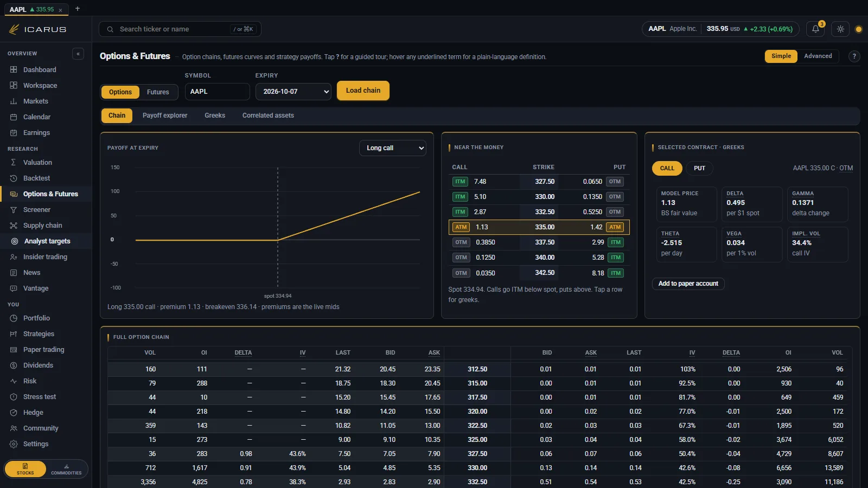The height and width of the screenshot is (488, 868).
Task: Select the Chain tab
Action: (117, 115)
